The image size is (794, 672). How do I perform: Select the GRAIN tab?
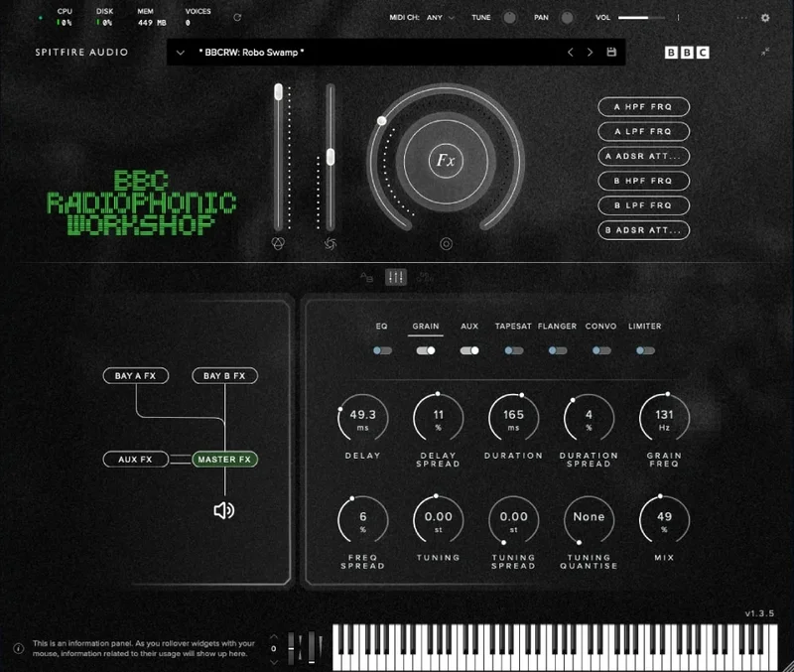click(426, 327)
